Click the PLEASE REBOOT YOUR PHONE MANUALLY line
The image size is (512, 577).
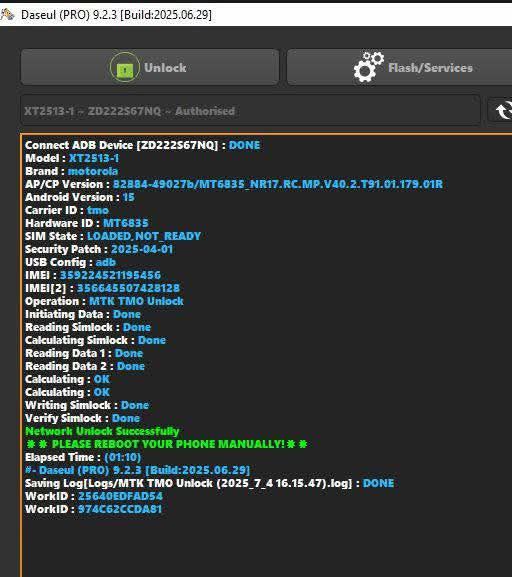167,444
